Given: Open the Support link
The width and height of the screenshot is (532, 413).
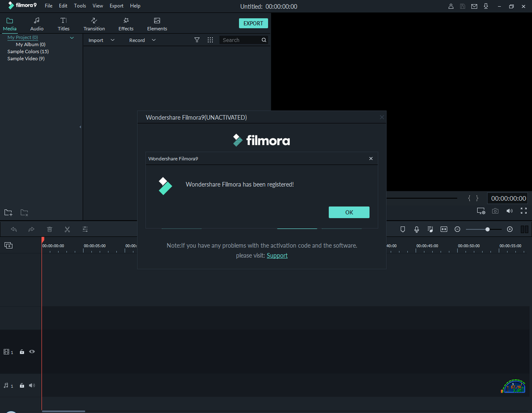Looking at the screenshot, I should (x=277, y=256).
